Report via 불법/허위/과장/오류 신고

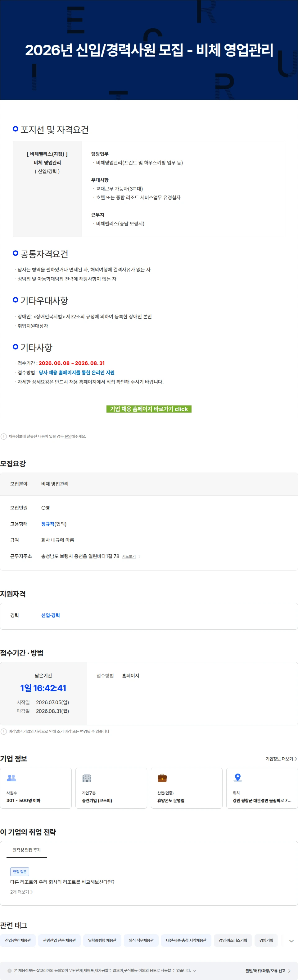(x=268, y=970)
